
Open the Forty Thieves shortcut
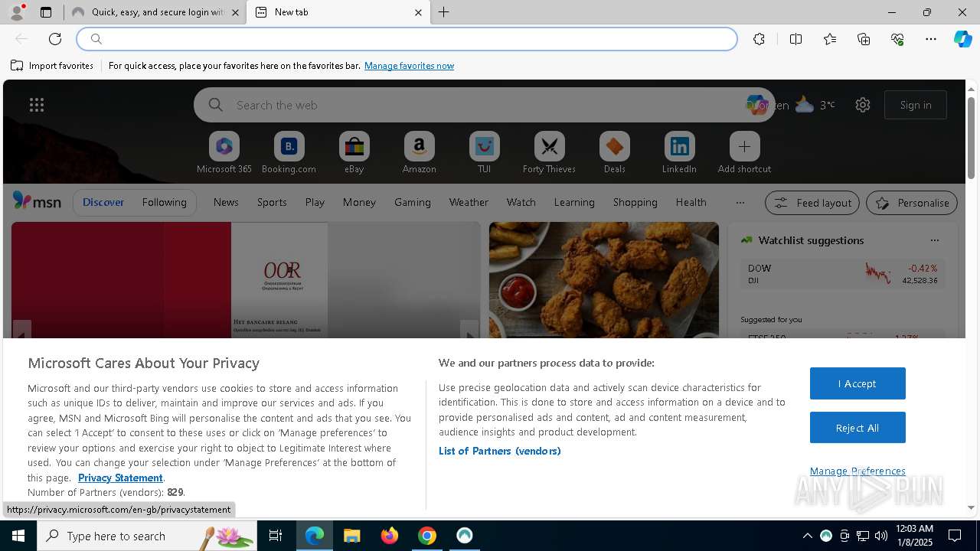pos(549,153)
